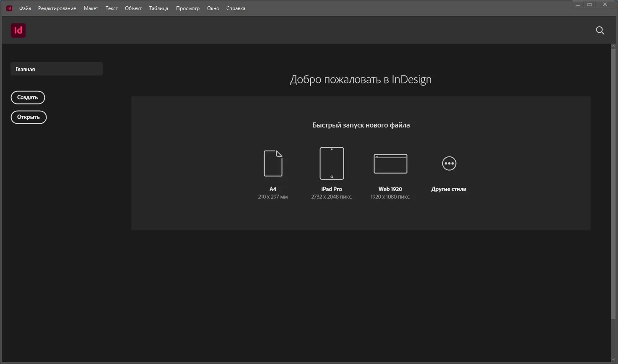This screenshot has height=364, width=618.
Task: Open the Редактирование menu
Action: click(57, 8)
